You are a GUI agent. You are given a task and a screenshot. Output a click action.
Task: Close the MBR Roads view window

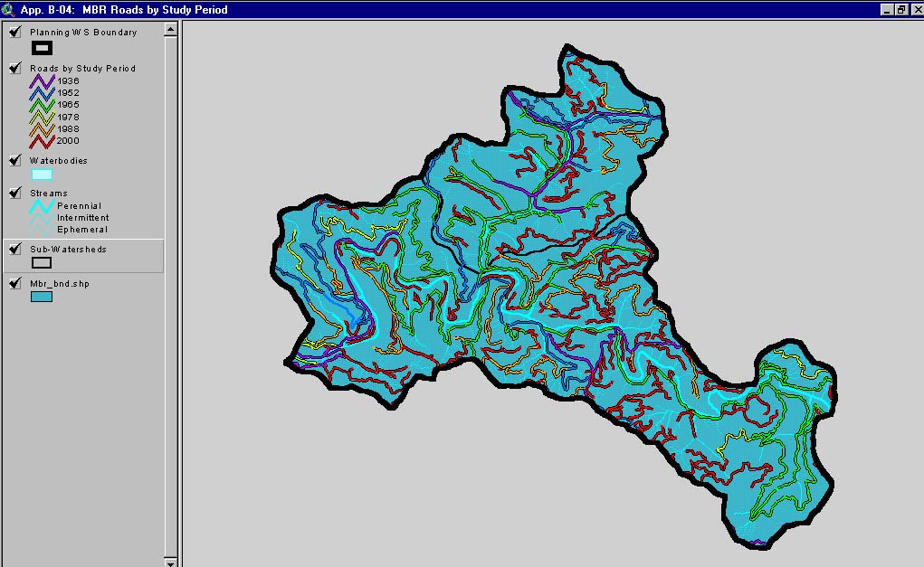(x=917, y=9)
